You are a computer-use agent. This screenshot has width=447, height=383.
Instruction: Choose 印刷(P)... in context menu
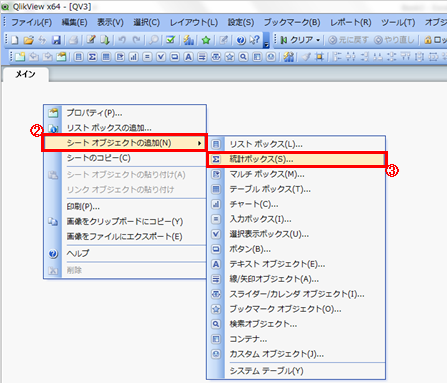click(x=125, y=207)
